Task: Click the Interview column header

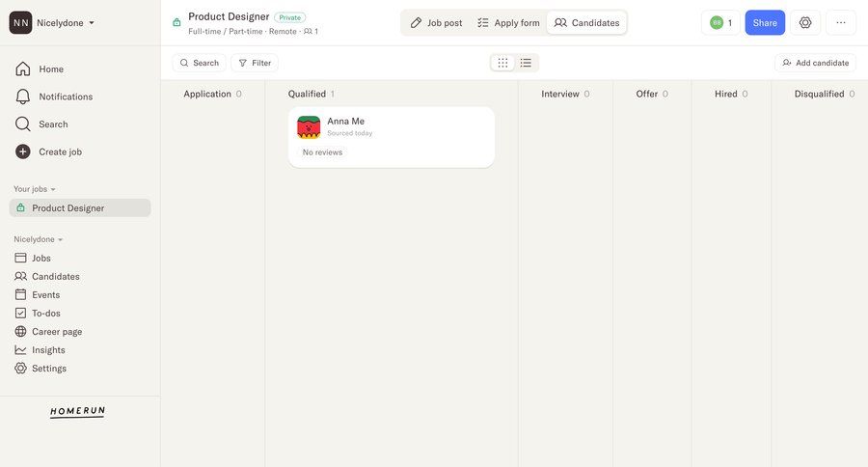Action: click(565, 95)
